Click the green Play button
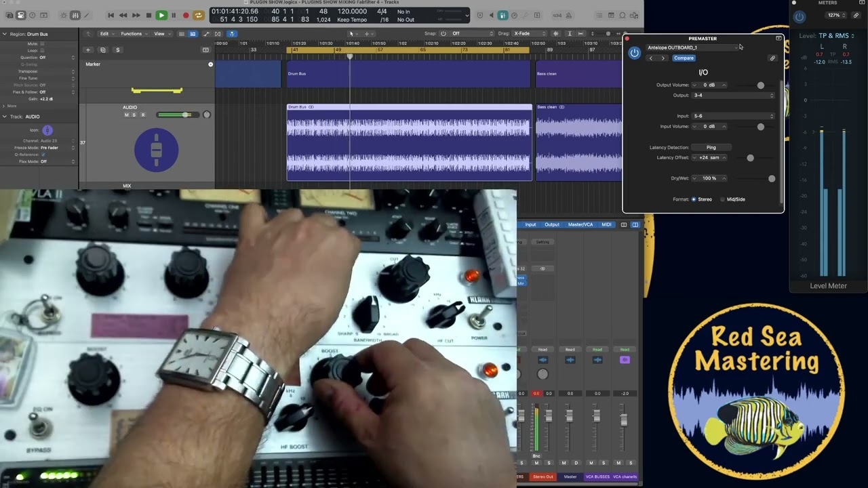Viewport: 868px width, 488px height. (x=161, y=15)
